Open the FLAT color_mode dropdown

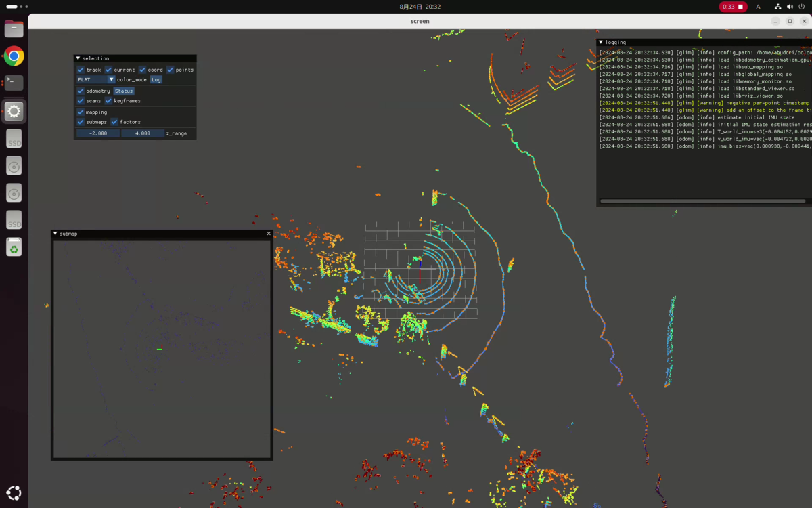(x=95, y=80)
